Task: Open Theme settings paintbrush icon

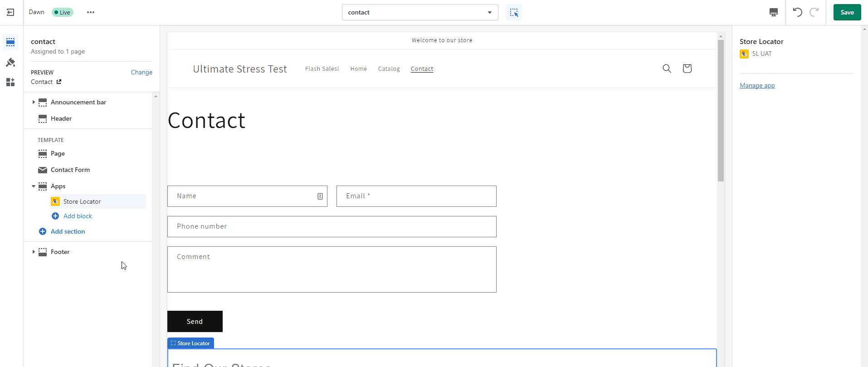Action: (10, 62)
